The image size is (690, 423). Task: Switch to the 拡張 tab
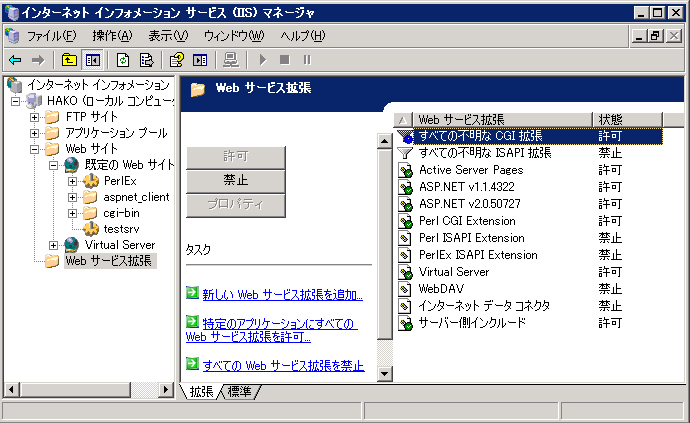[x=202, y=392]
